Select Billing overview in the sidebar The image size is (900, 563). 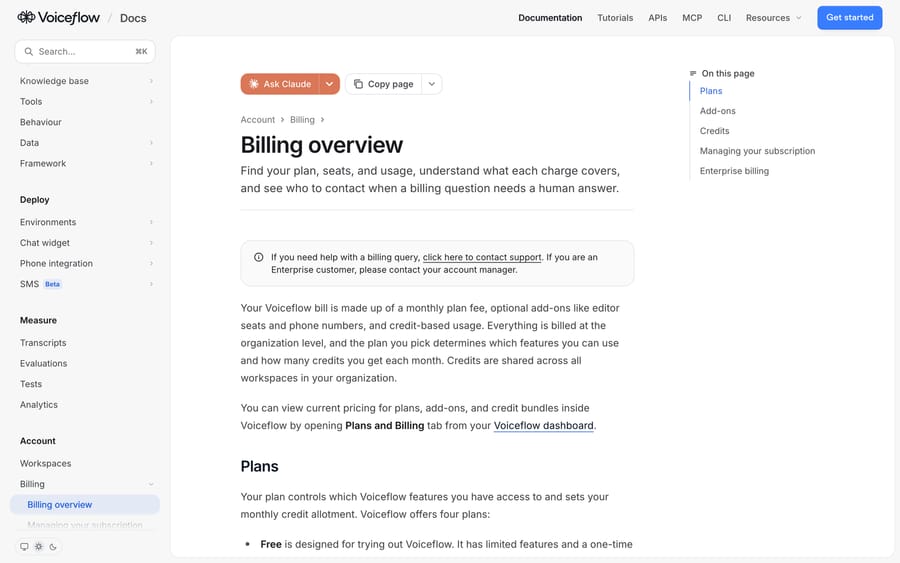[85, 504]
